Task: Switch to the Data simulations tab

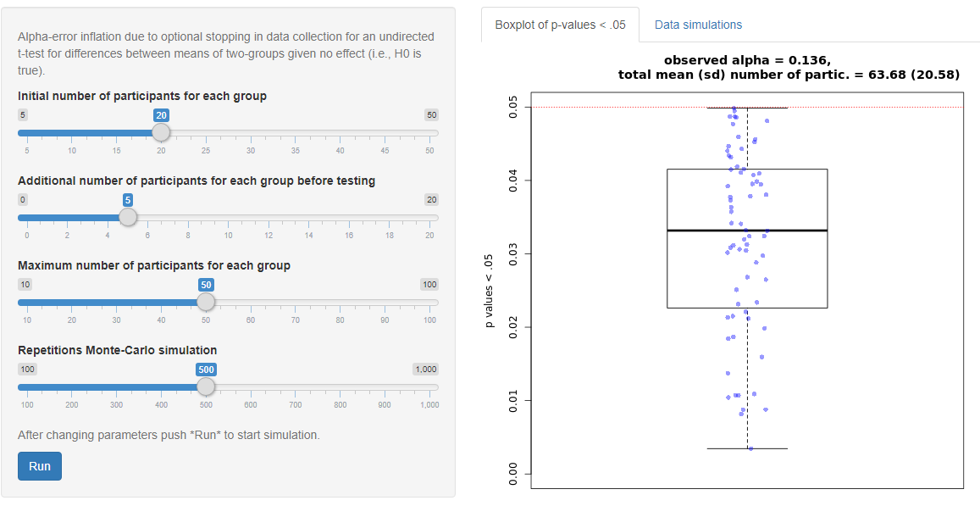Action: click(698, 25)
